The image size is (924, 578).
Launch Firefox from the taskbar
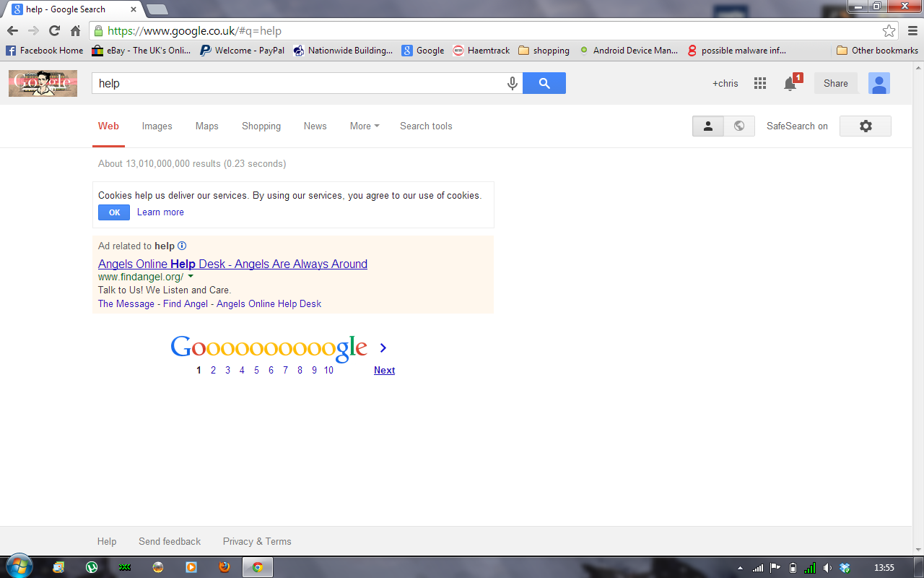coord(225,567)
